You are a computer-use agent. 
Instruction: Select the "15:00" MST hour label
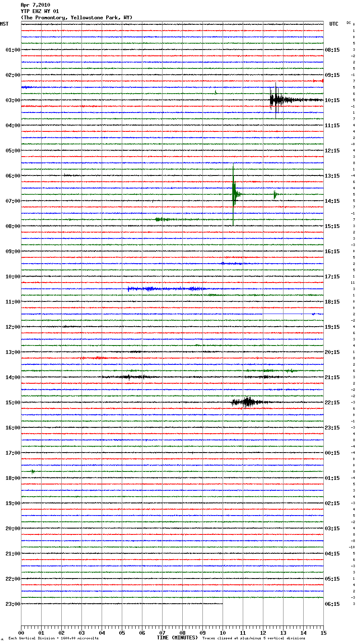click(x=13, y=403)
